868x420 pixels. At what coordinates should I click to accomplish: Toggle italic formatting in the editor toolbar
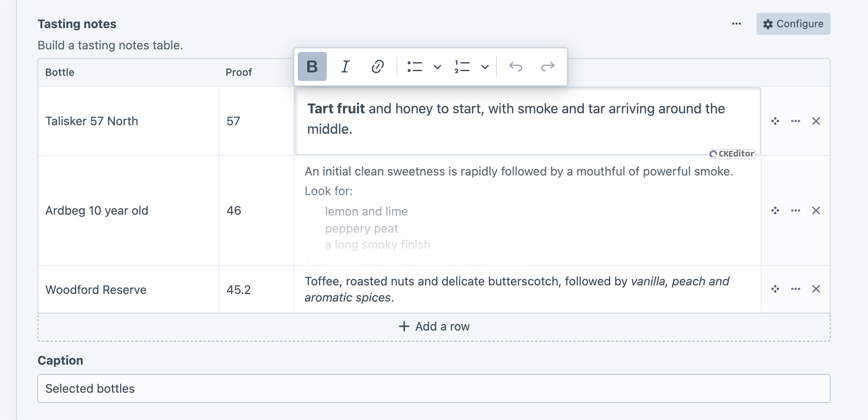[345, 66]
